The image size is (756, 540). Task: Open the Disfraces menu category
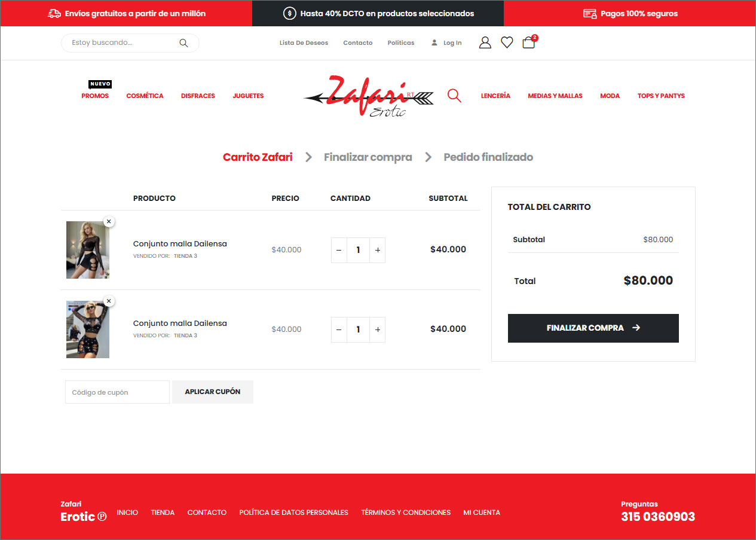point(198,96)
